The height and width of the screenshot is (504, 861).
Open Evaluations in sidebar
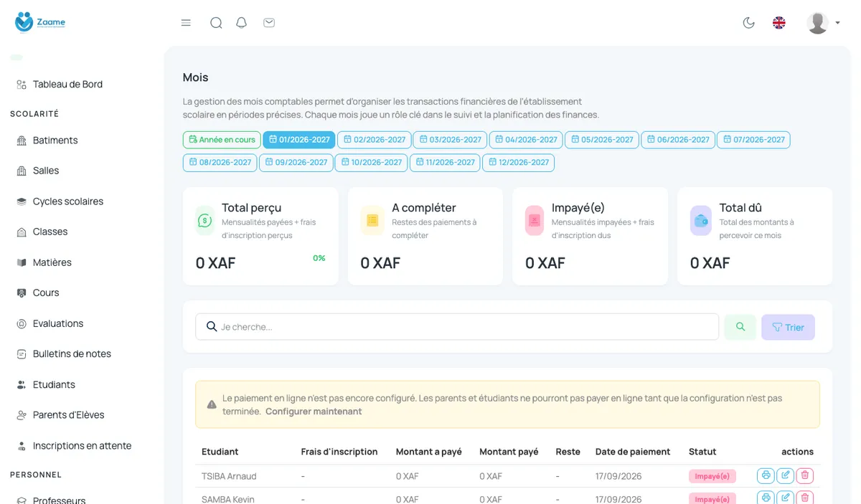[x=58, y=323]
